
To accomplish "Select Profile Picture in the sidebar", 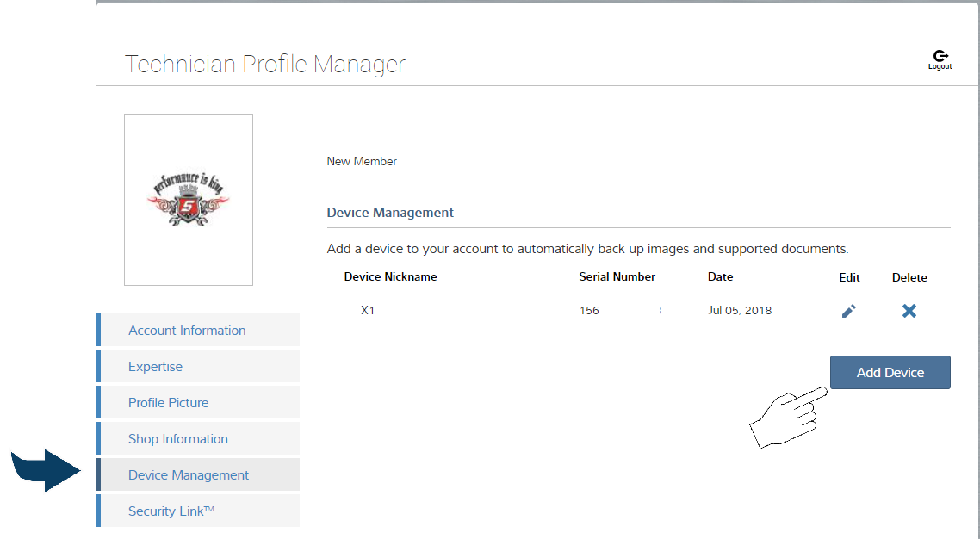I will click(168, 403).
